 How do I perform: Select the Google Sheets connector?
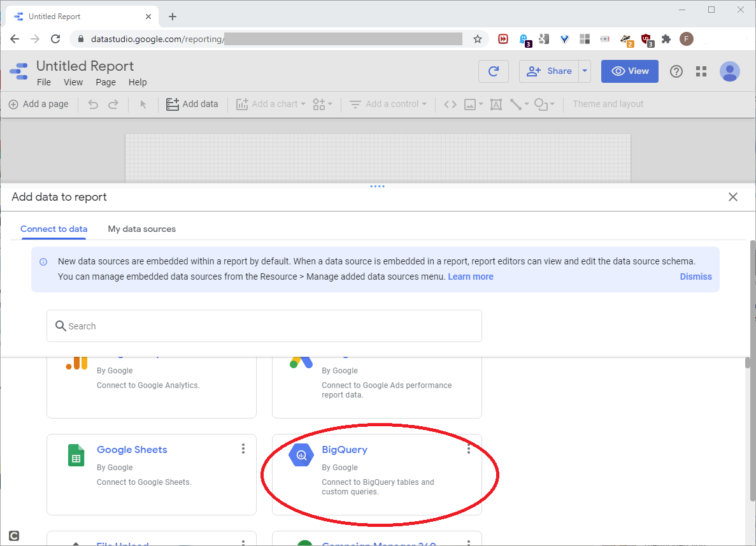(x=152, y=475)
